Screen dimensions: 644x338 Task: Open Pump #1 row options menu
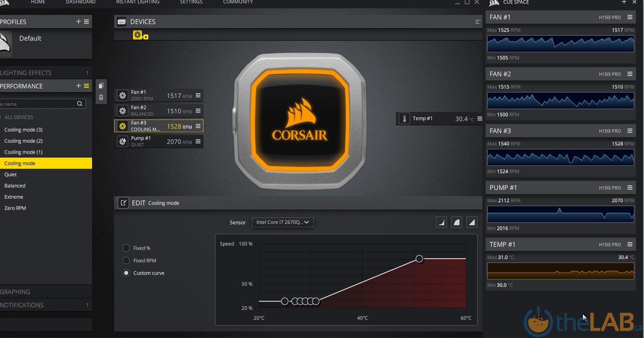(198, 141)
